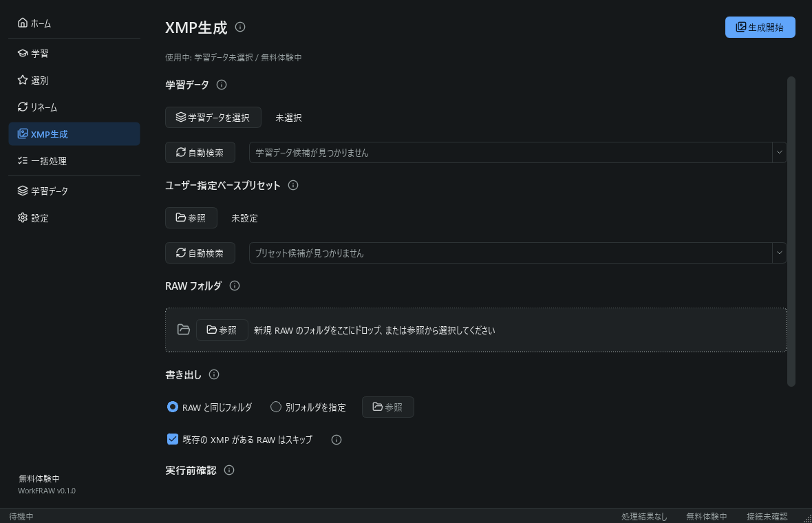Start generation with 生成開始 button
This screenshot has width=812, height=523.
point(760,28)
